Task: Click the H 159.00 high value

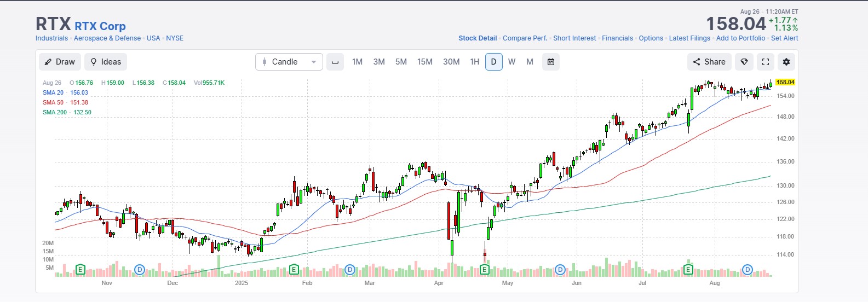Action: coord(113,83)
